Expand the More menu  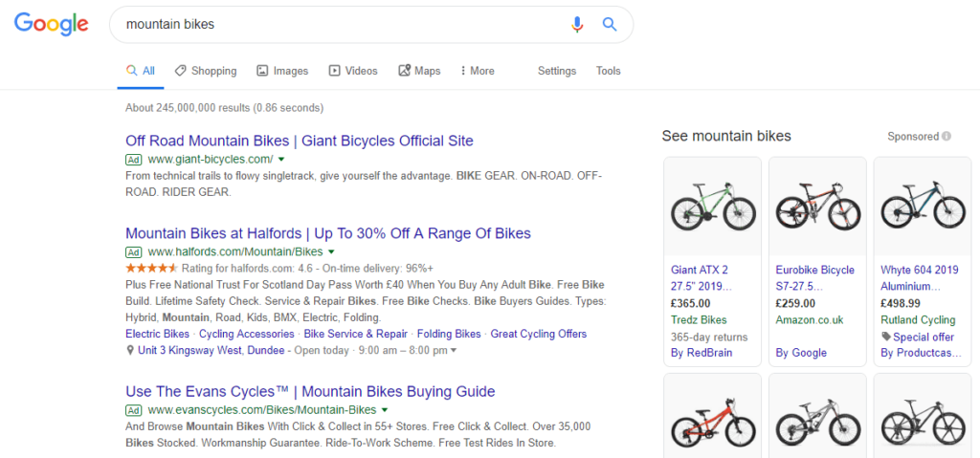[478, 71]
